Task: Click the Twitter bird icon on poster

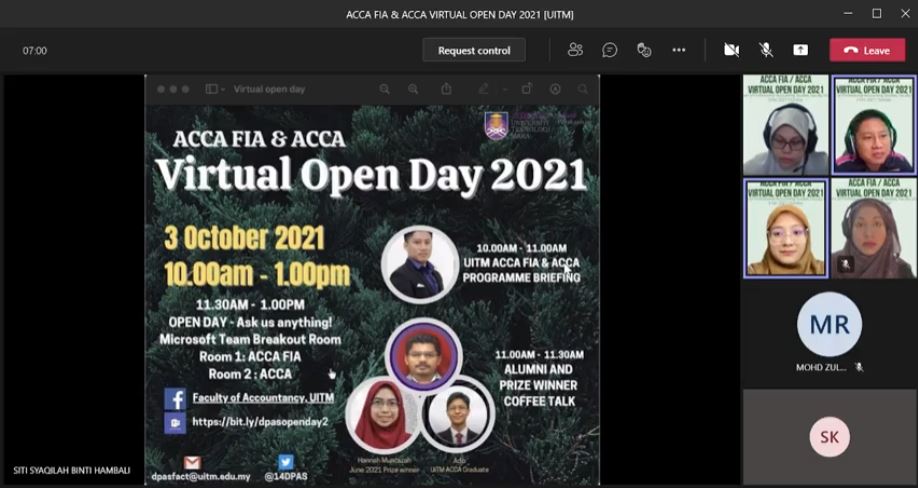Action: (286, 462)
